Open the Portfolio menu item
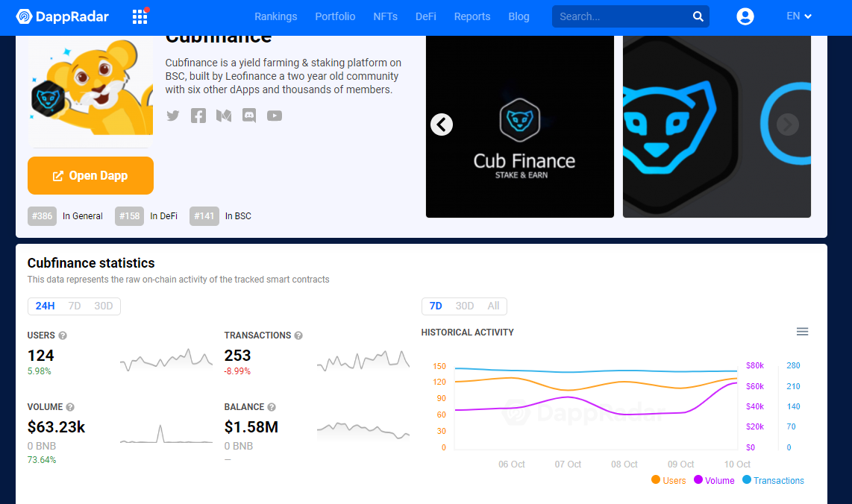Image resolution: width=852 pixels, height=504 pixels. pyautogui.click(x=335, y=17)
